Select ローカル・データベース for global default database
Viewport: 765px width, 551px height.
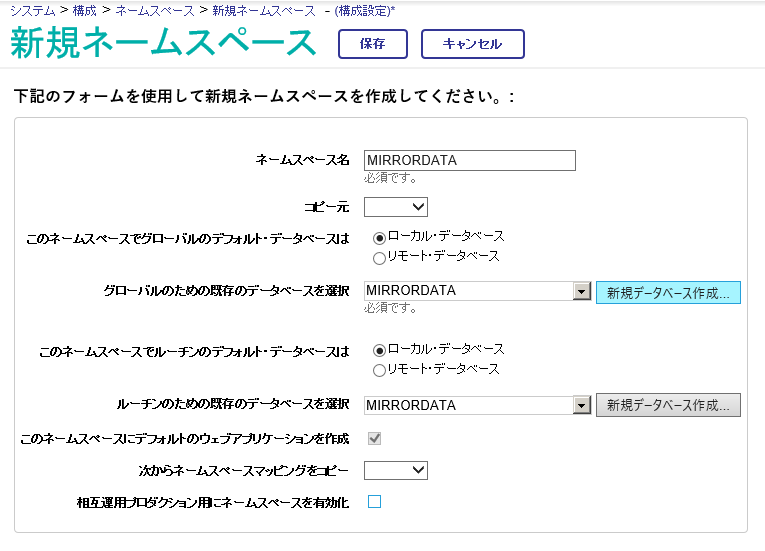380,238
